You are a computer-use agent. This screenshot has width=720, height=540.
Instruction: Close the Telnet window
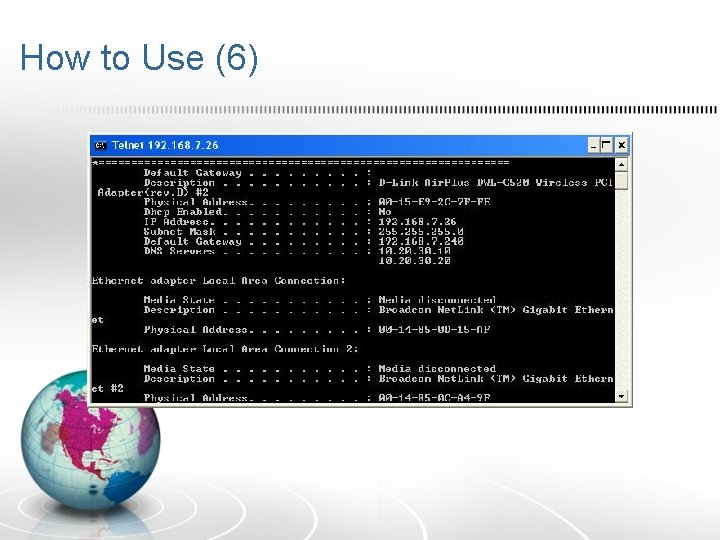click(x=621, y=146)
